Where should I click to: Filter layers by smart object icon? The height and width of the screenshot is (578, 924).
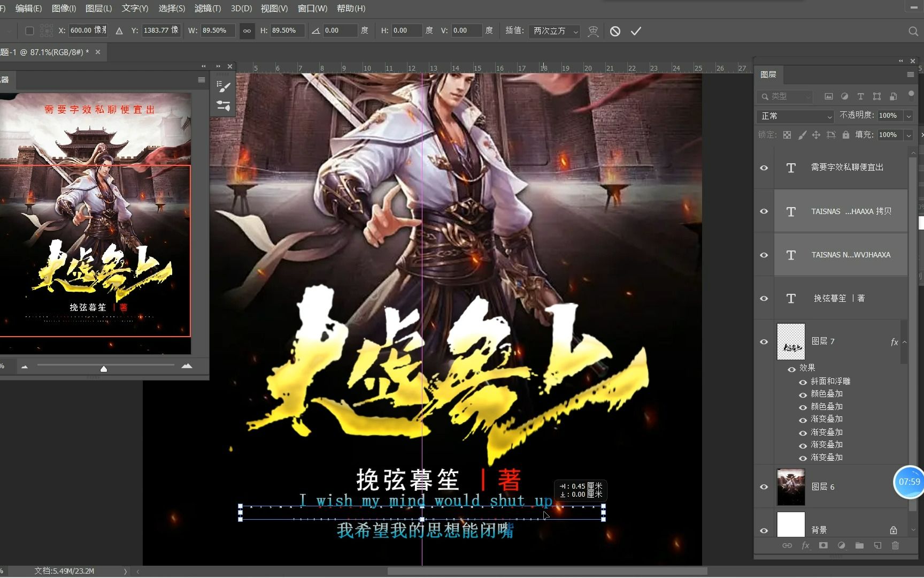pyautogui.click(x=893, y=96)
